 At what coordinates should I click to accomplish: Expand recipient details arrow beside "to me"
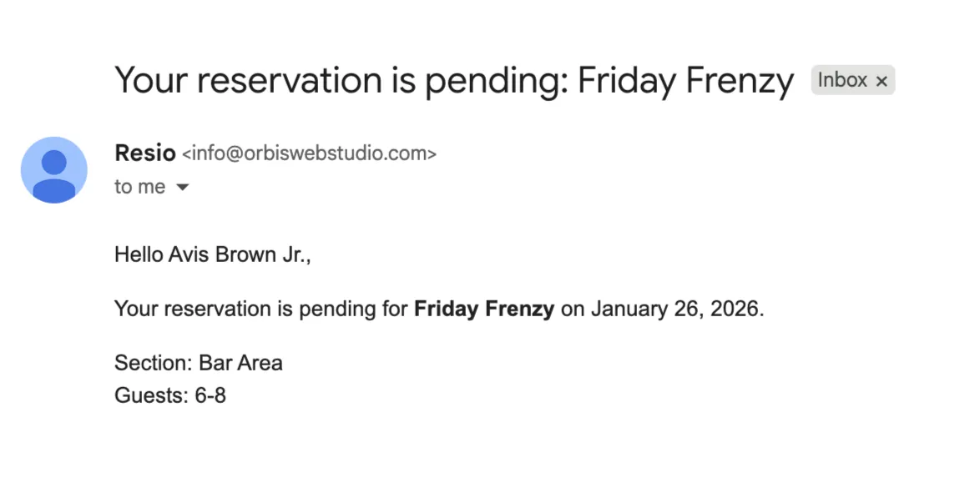(x=183, y=187)
